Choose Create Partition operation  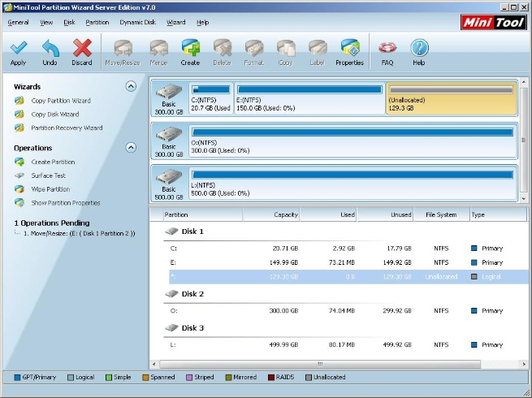click(x=54, y=162)
